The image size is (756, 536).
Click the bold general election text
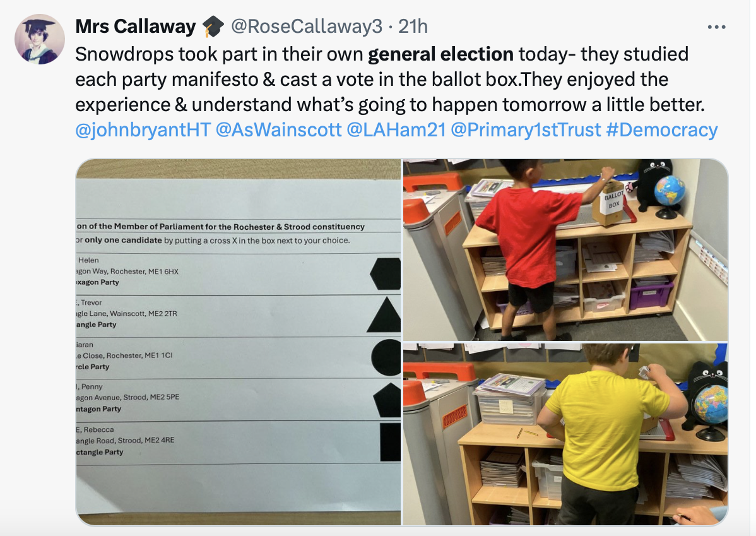point(440,54)
